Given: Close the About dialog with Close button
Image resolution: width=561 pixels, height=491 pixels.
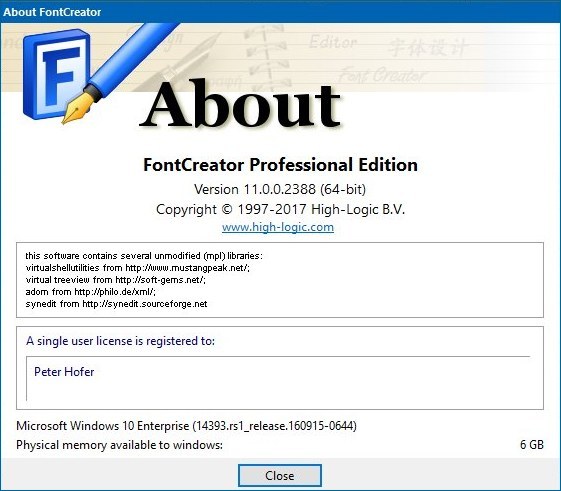Looking at the screenshot, I should 280,476.
